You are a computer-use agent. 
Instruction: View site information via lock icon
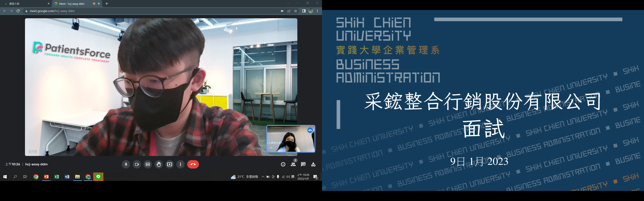click(26, 11)
